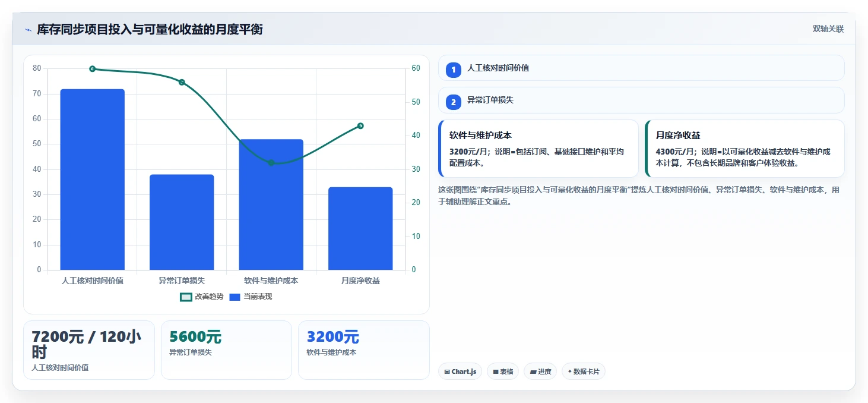The height and width of the screenshot is (403, 868).
Task: Click the 4300元/月 net benefit description
Action: pyautogui.click(x=743, y=158)
